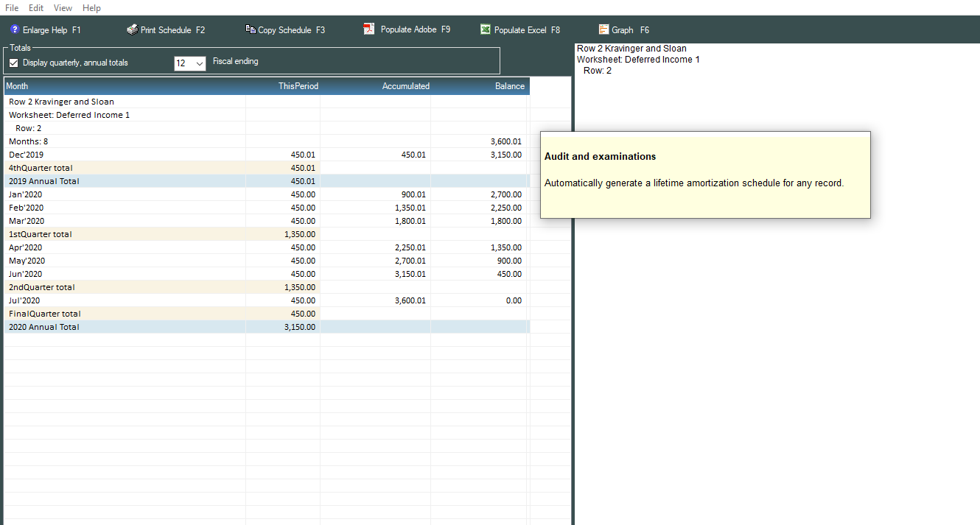Viewport: 980px width, 525px height.
Task: Select the Jul'2020 row
Action: click(266, 300)
